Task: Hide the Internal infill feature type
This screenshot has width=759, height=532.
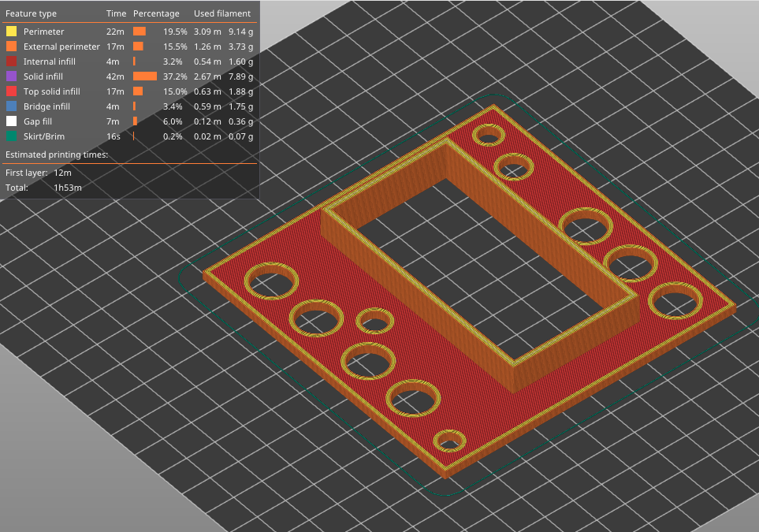Action: point(50,61)
